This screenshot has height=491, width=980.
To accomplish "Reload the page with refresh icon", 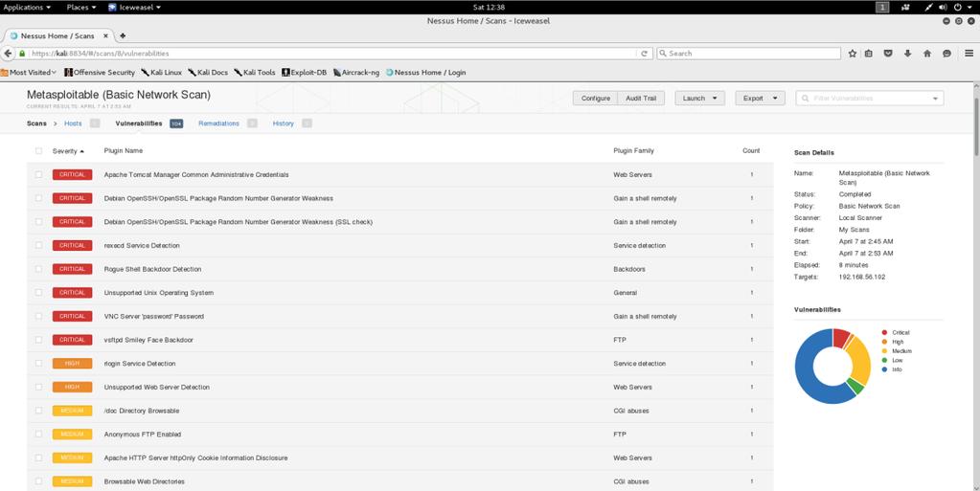I will click(x=645, y=54).
